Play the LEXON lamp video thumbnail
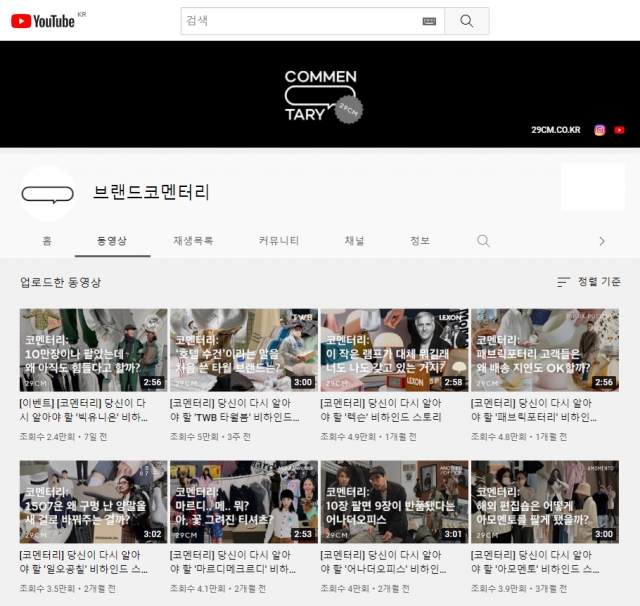This screenshot has height=606, width=640. click(394, 350)
